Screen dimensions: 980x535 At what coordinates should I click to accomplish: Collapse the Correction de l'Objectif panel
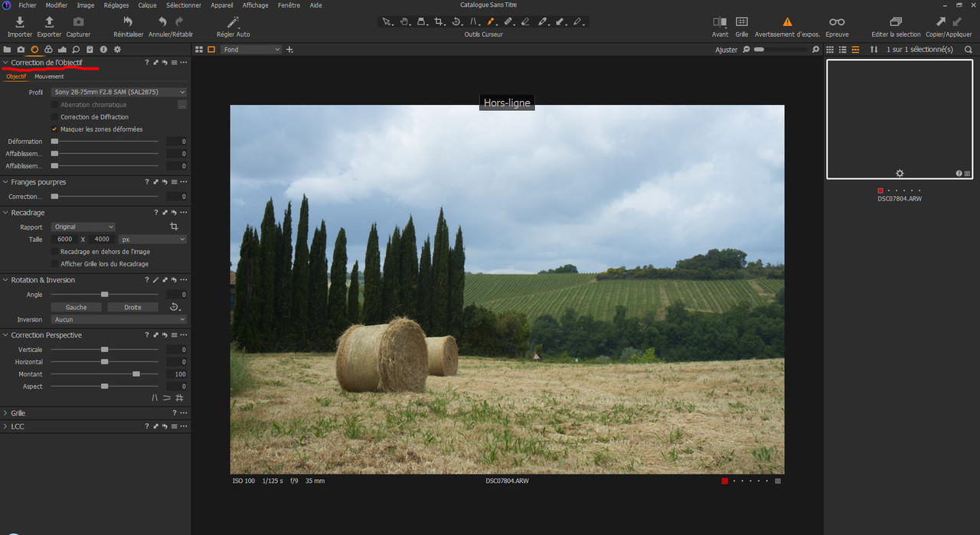point(5,63)
